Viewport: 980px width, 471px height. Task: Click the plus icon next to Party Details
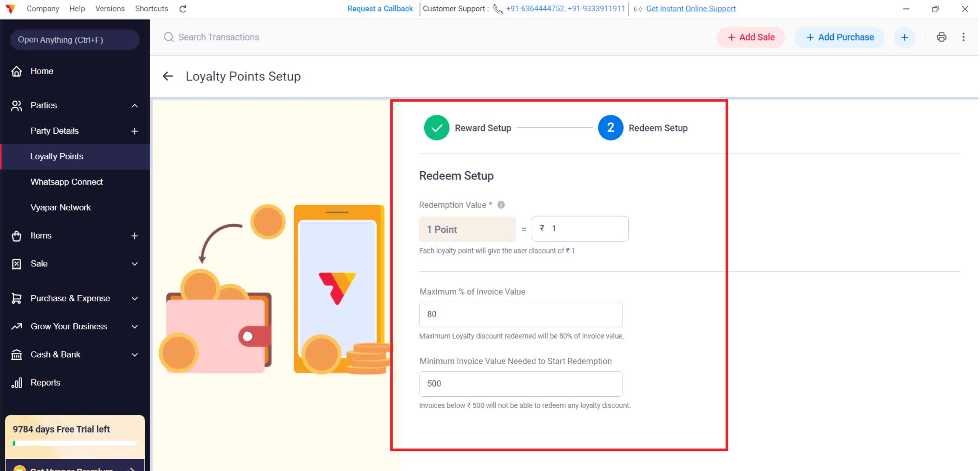[x=134, y=131]
